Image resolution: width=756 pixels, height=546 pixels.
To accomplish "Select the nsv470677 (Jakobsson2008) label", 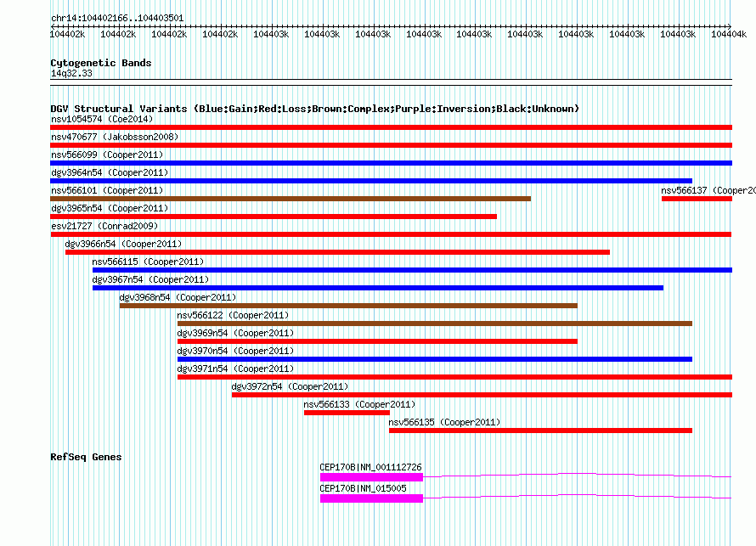I will pos(115,137).
